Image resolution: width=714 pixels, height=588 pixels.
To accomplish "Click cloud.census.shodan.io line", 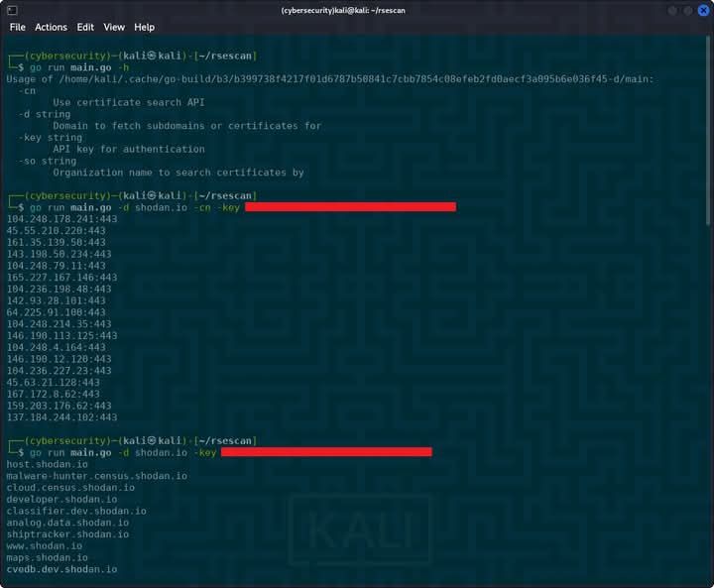I will pyautogui.click(x=70, y=487).
